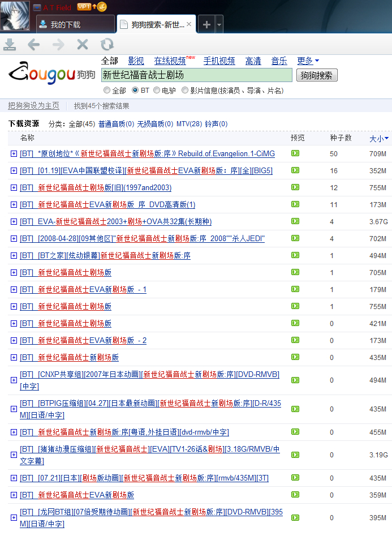The height and width of the screenshot is (540, 392).
Task: Preview the 粤语.外挂日语 result
Action: click(x=295, y=431)
